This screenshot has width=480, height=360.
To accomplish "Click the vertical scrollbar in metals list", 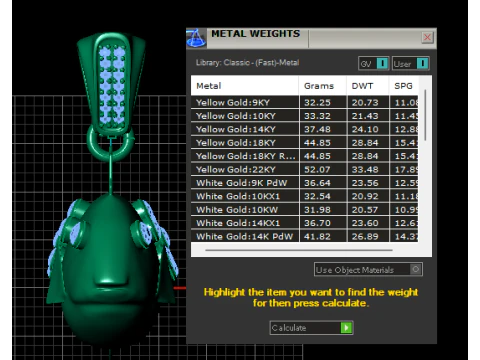I will (x=425, y=115).
